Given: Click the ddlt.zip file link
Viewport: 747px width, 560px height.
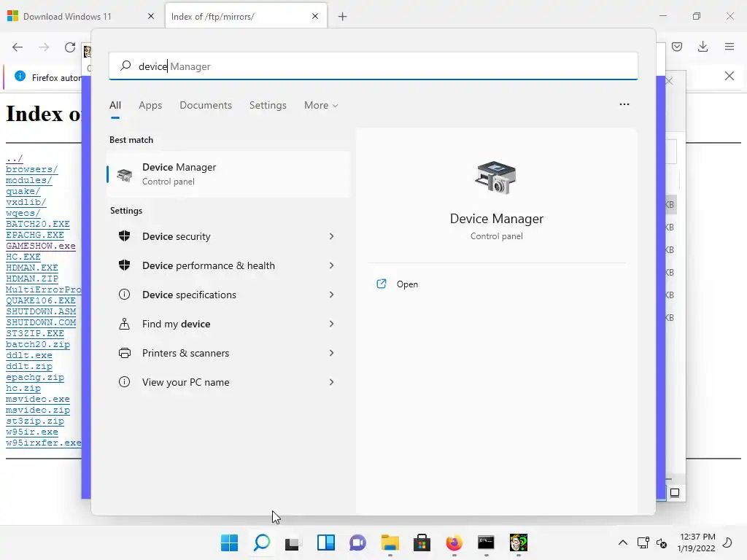Looking at the screenshot, I should (29, 366).
